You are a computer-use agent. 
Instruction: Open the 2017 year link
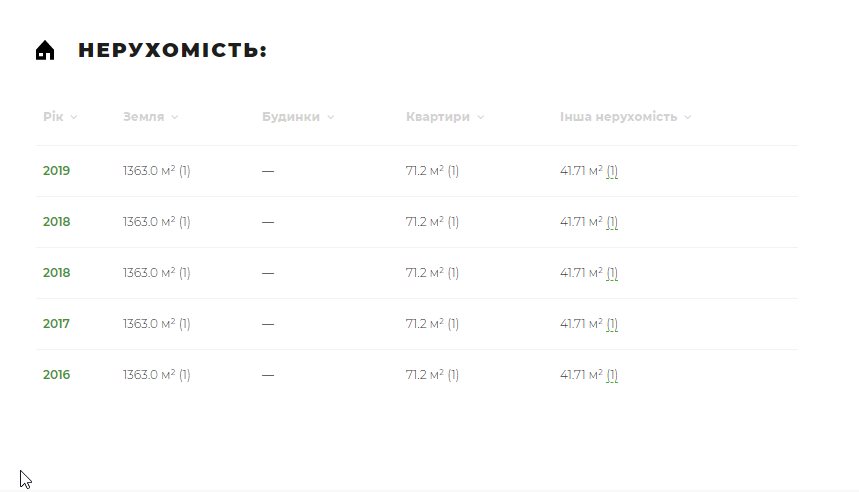pos(56,324)
